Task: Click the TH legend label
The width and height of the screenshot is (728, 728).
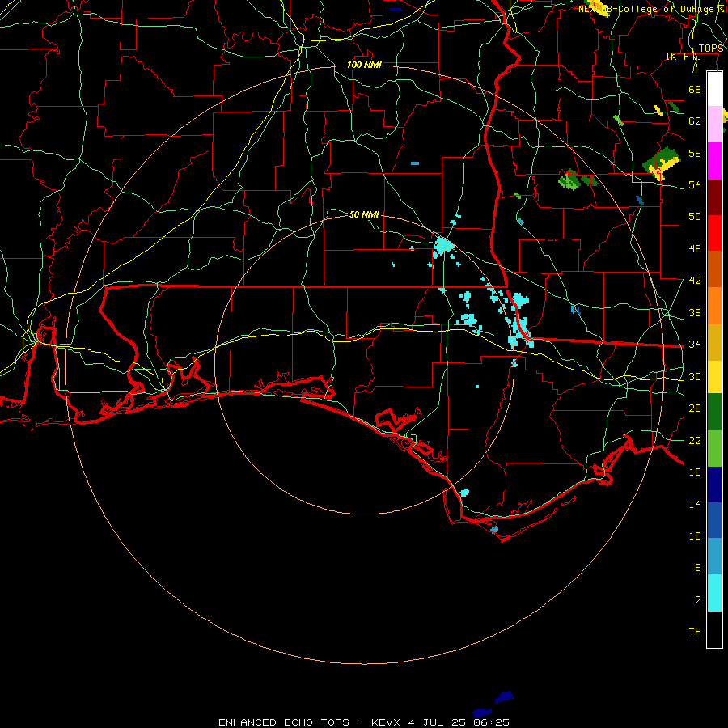Action: (x=695, y=632)
